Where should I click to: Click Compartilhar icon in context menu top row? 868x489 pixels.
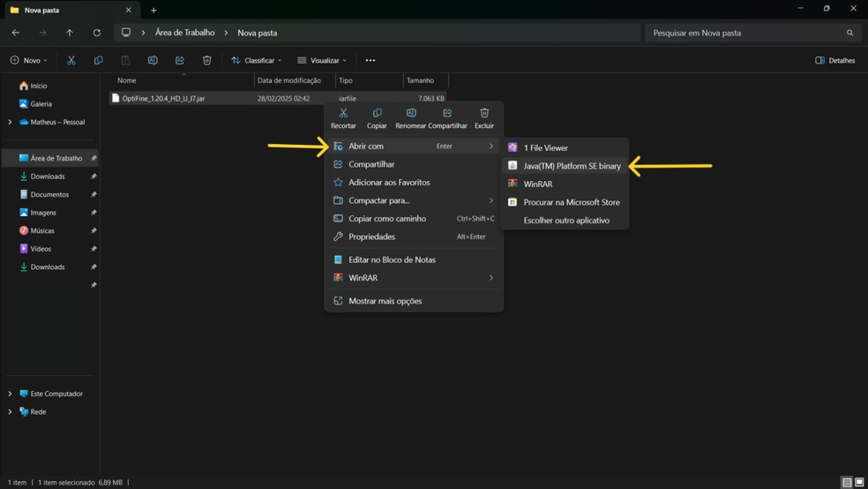447,114
